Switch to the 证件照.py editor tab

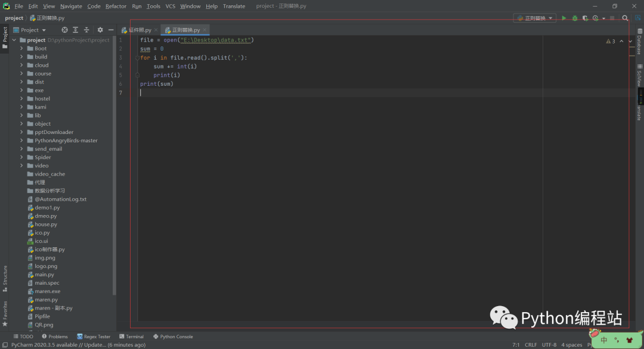click(x=138, y=30)
